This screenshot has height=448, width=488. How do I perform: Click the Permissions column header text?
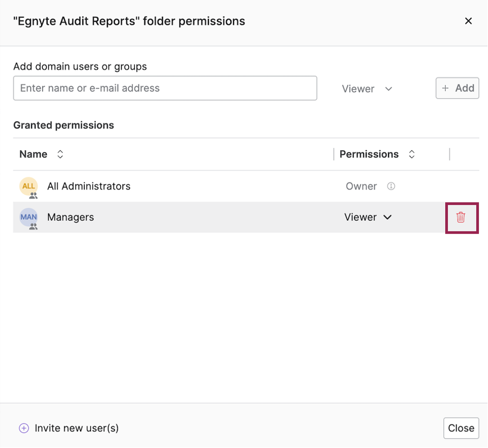[x=369, y=154]
